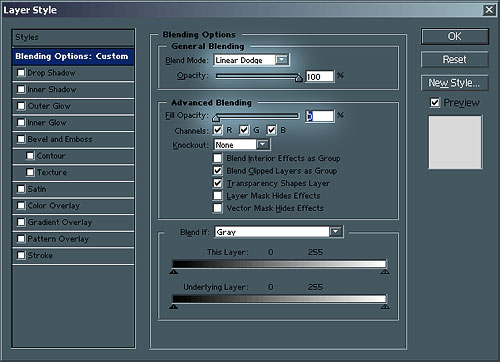Screen dimensions: 500x362
Task: Click the New Style... button
Action: click(455, 83)
